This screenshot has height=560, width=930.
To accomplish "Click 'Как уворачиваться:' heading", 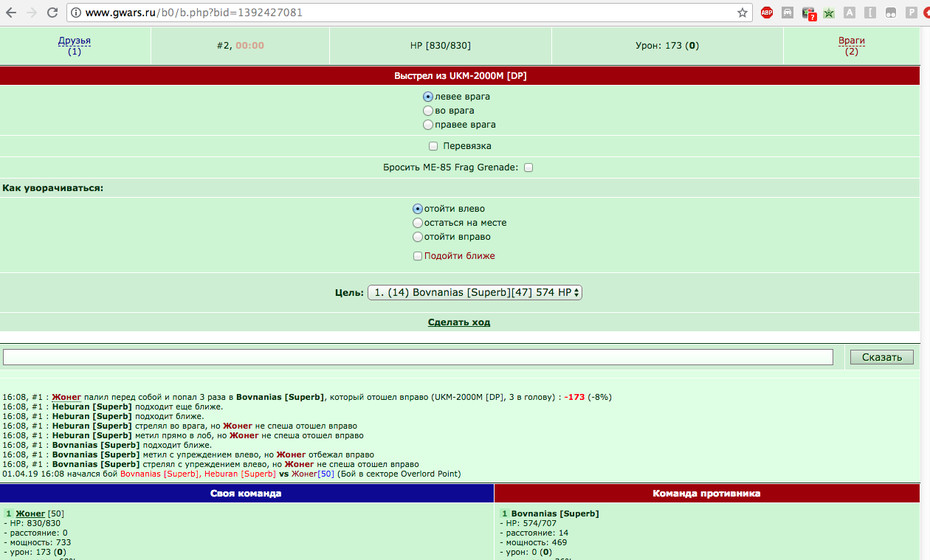I will click(x=53, y=188).
